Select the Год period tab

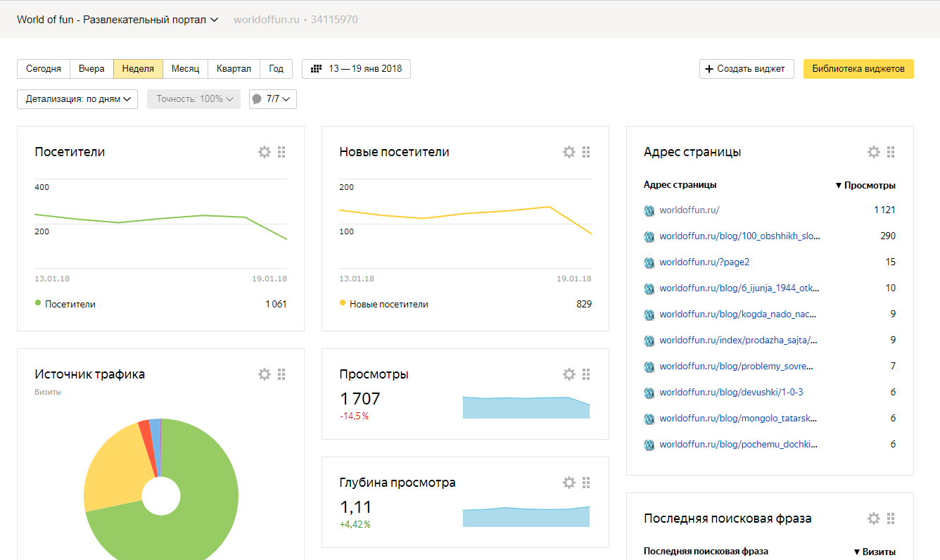277,69
